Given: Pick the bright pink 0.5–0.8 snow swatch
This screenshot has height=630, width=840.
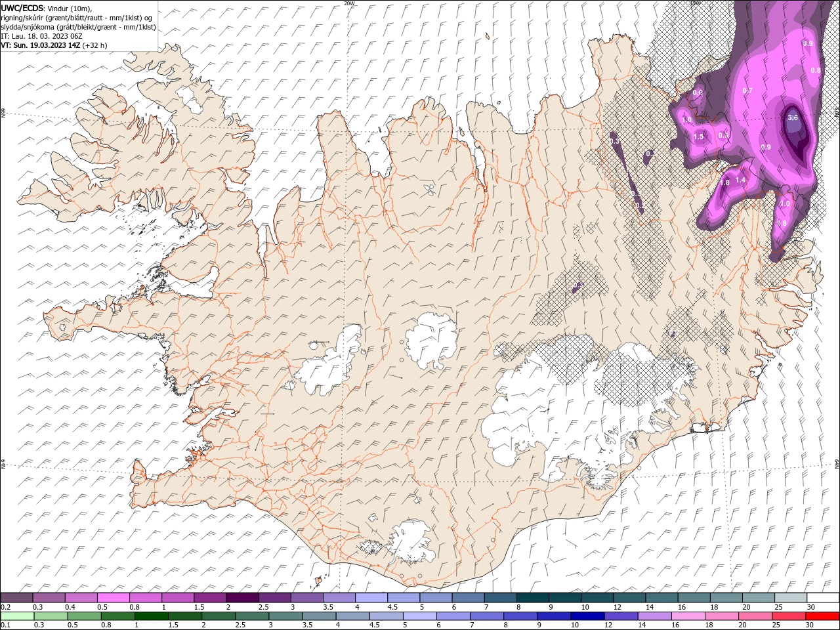Looking at the screenshot, I should 113,598.
